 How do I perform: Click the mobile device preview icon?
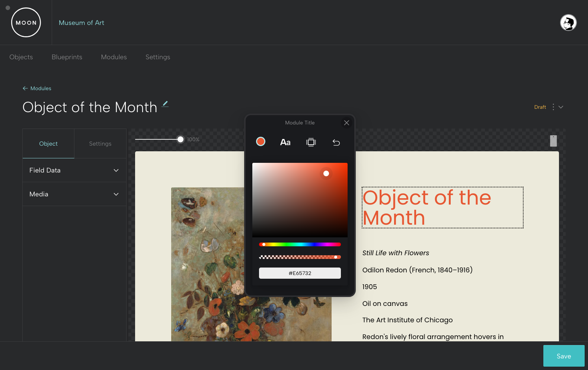coord(553,141)
